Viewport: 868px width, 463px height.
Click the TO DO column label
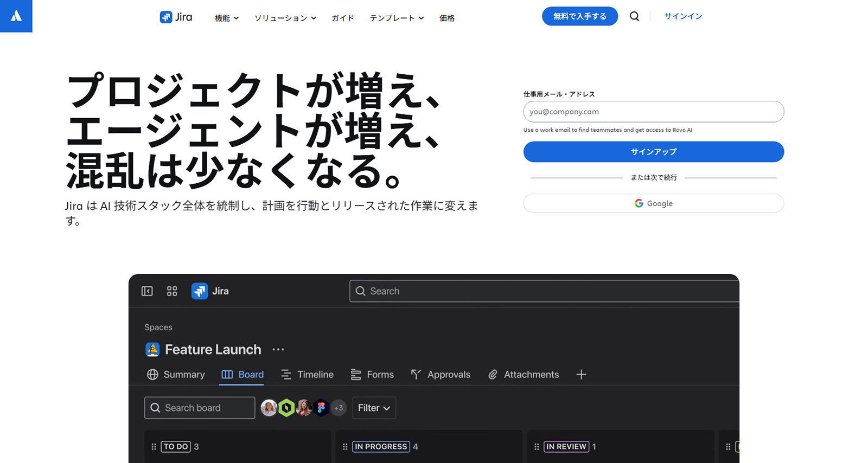click(x=176, y=447)
